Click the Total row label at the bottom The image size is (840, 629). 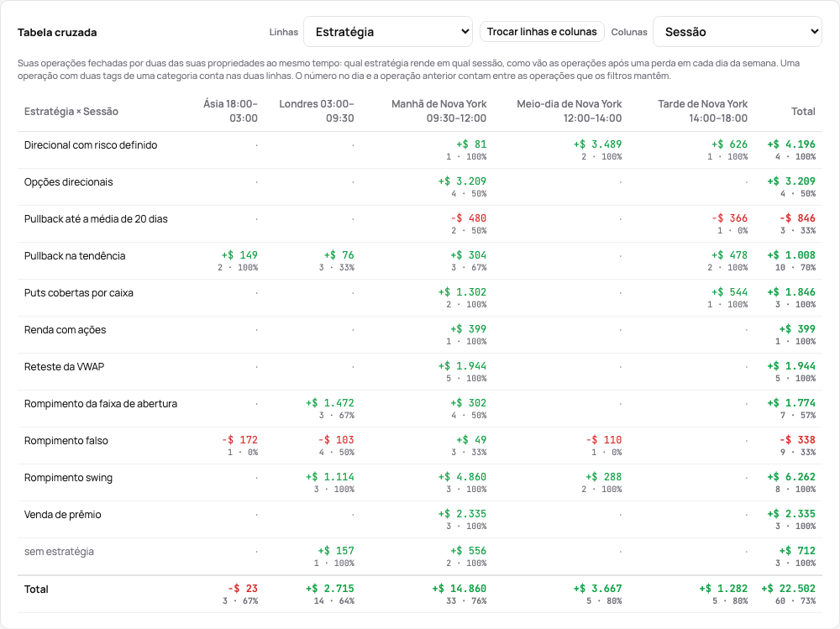click(x=36, y=590)
